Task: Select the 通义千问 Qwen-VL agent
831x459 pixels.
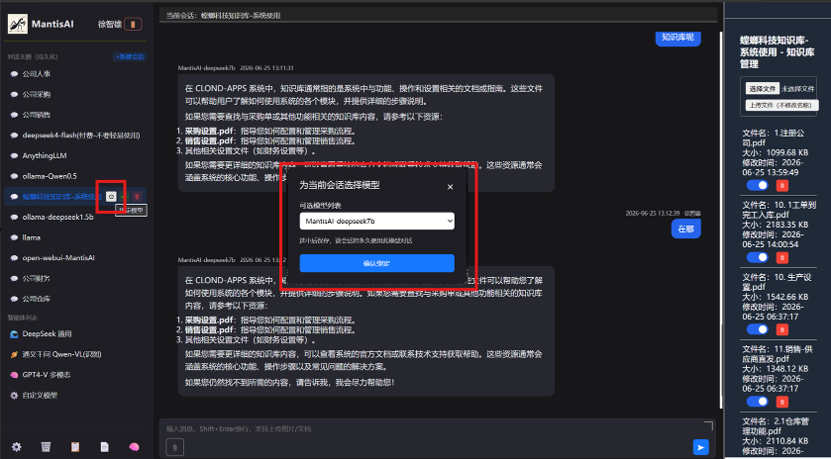Action: click(76, 355)
